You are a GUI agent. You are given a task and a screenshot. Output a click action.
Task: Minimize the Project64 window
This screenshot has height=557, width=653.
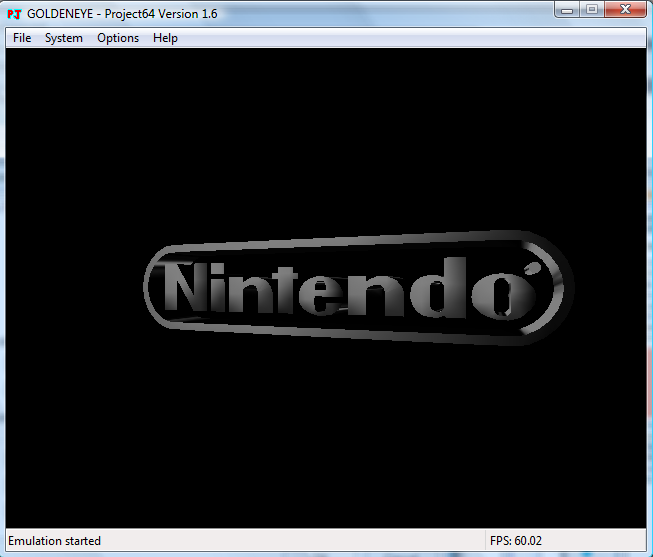click(567, 9)
